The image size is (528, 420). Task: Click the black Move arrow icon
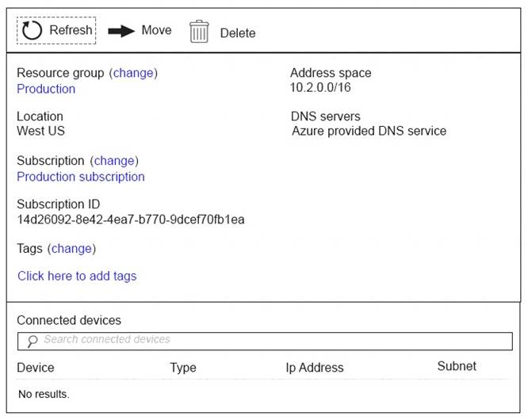[x=121, y=31]
